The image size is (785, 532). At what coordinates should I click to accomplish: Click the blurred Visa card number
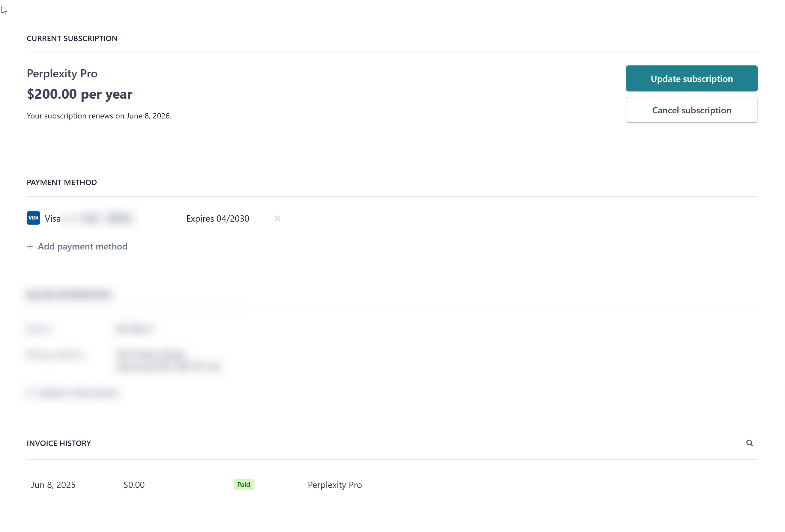point(100,219)
